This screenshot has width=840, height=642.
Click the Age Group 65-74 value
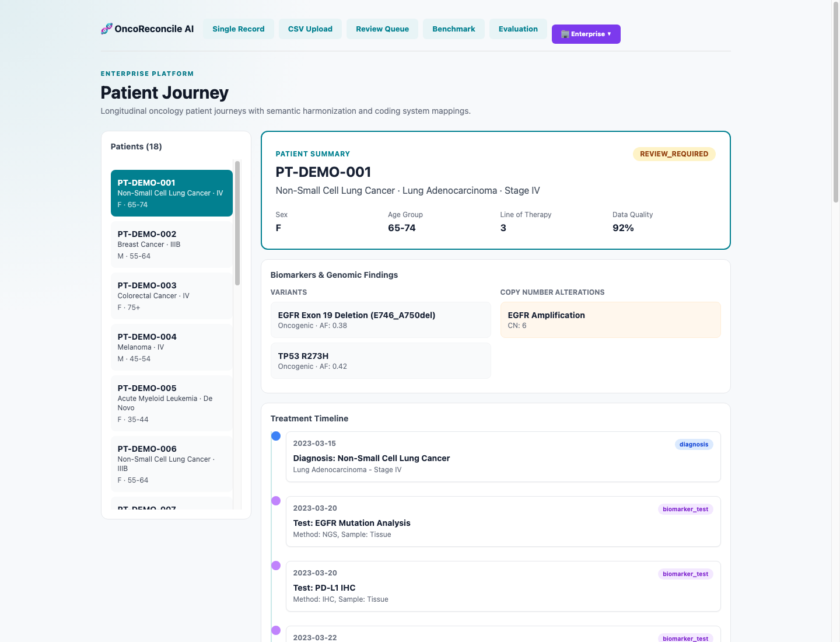tap(402, 228)
